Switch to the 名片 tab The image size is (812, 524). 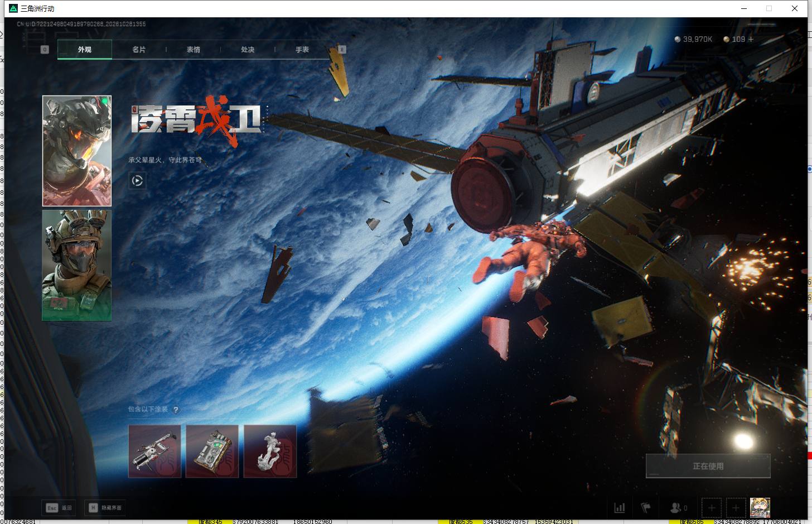pyautogui.click(x=139, y=50)
